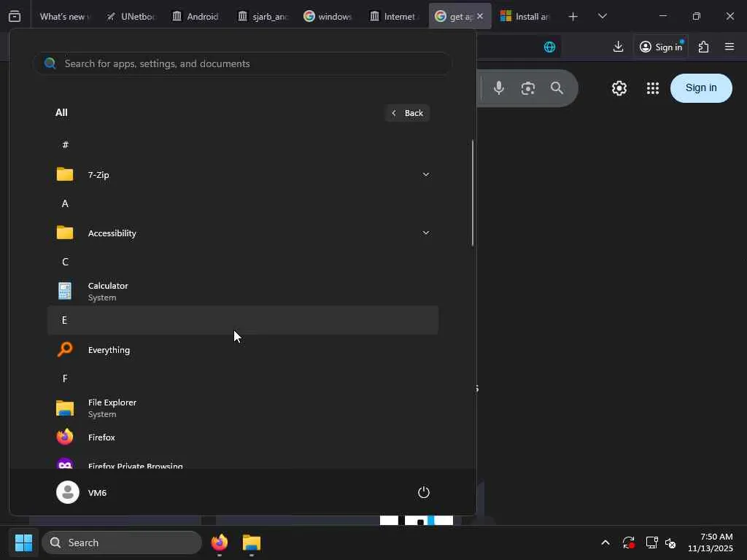Expand the 7-Zip folder chevron

(426, 174)
